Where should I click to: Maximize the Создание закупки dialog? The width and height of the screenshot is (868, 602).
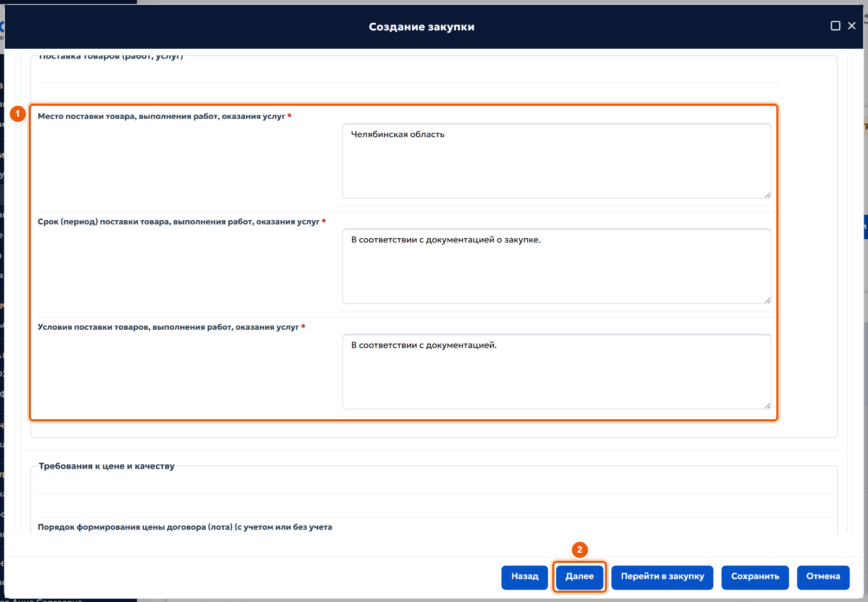coord(835,25)
